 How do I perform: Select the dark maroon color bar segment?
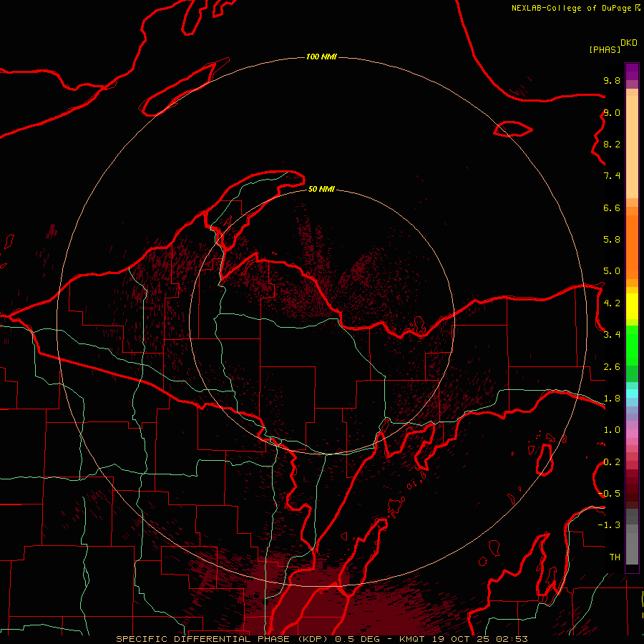tap(632, 489)
